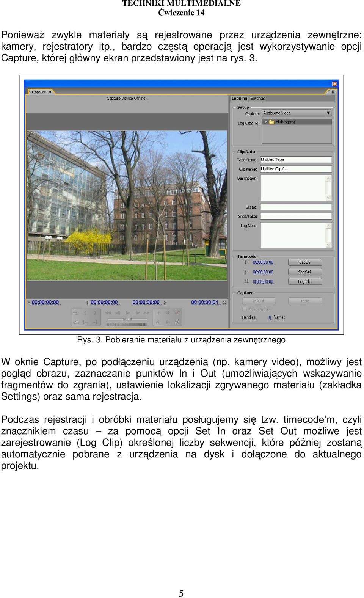Enable the Scene Detect checkbox
The image size is (364, 598).
tap(245, 309)
